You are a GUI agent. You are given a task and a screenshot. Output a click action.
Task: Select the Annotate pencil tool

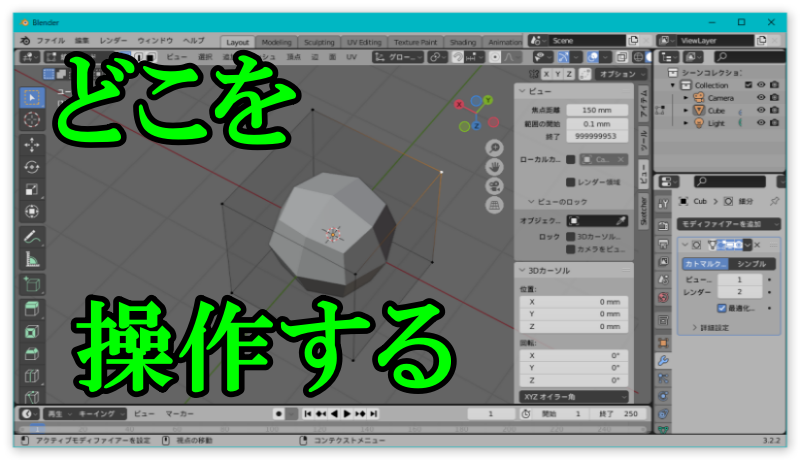click(x=32, y=237)
